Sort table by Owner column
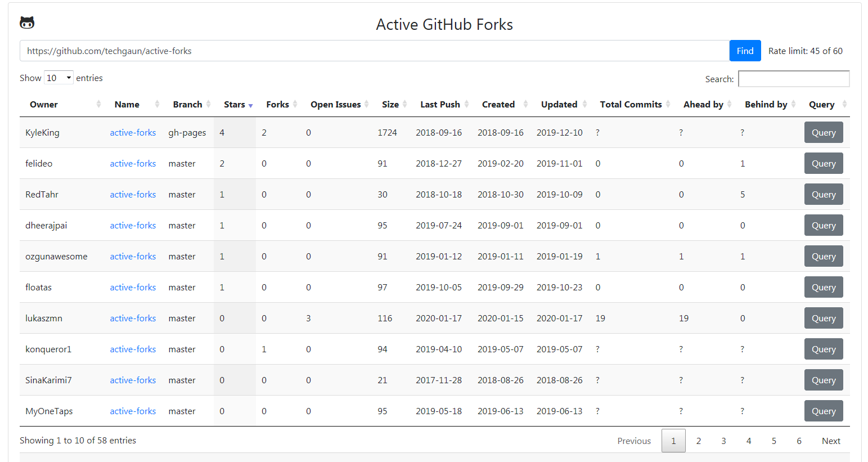The image size is (868, 462). point(62,104)
